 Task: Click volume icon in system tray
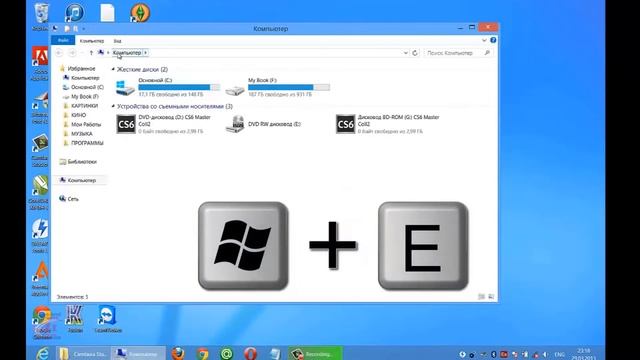coord(545,354)
